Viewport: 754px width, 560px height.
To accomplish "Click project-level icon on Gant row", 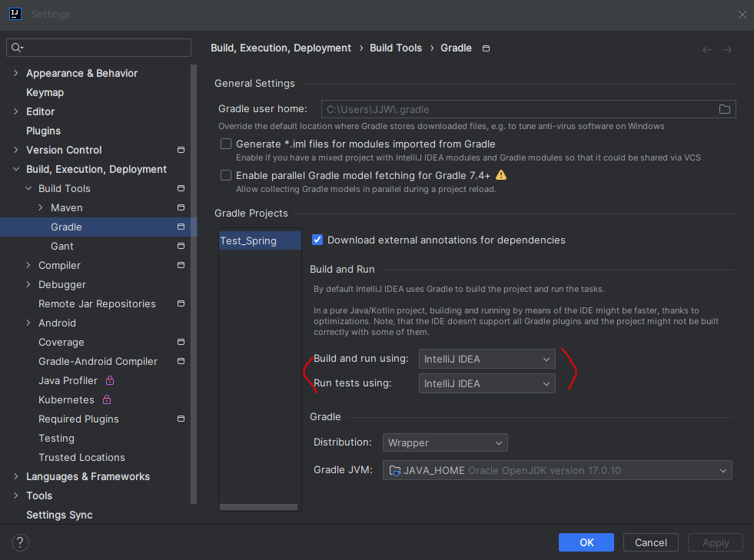I will pos(181,246).
